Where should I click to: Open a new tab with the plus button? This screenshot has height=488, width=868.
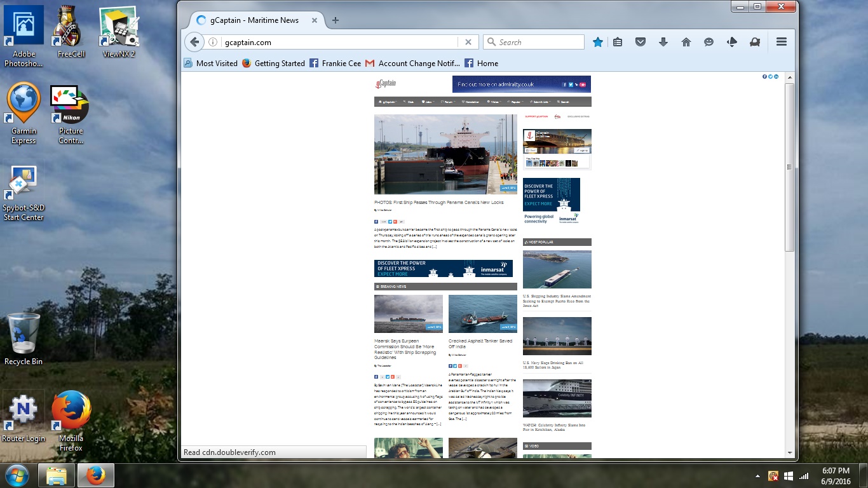pyautogui.click(x=336, y=20)
